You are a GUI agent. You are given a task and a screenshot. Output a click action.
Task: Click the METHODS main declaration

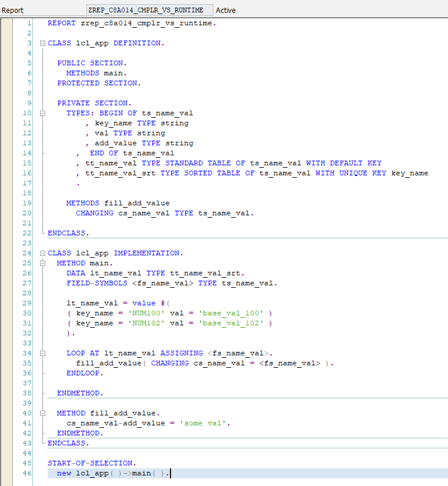pos(96,73)
